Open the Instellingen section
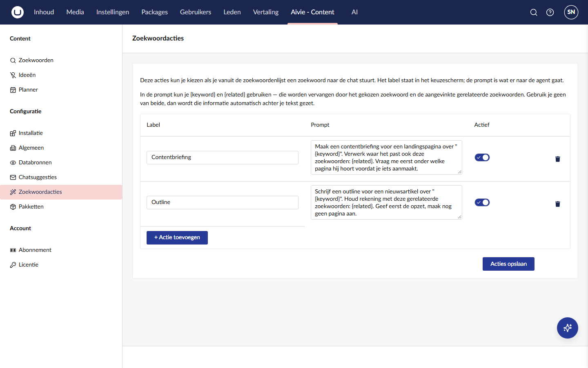This screenshot has width=588, height=368. coord(113,12)
